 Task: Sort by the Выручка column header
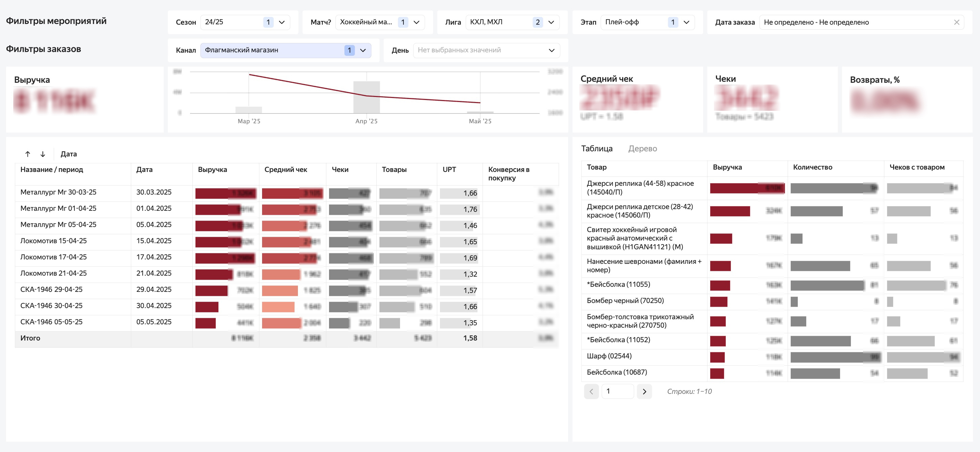coord(212,170)
